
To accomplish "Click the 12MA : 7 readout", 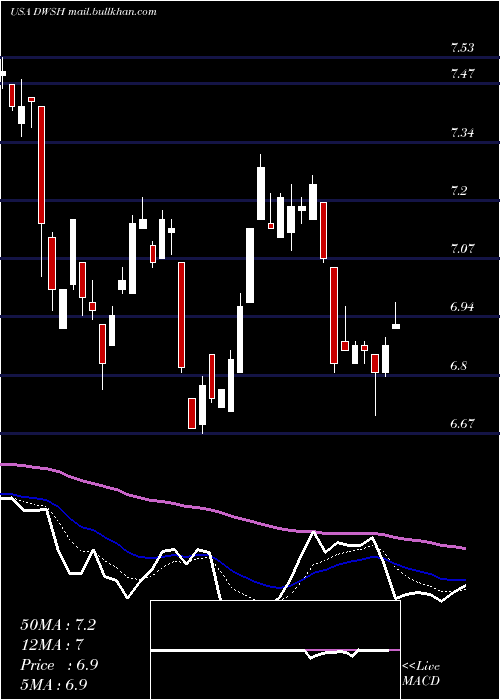I will click(x=52, y=645).
